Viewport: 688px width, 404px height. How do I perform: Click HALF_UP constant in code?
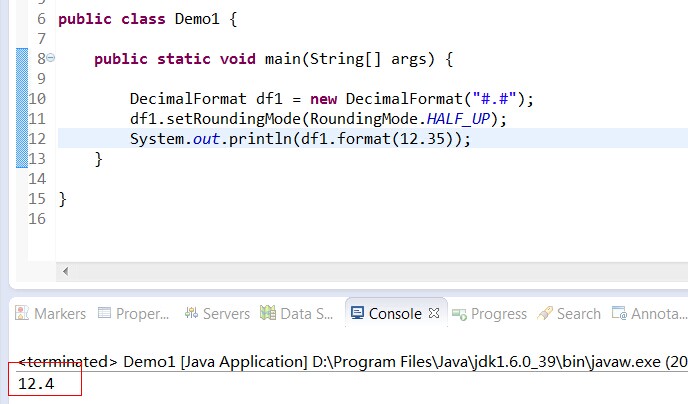pyautogui.click(x=458, y=119)
